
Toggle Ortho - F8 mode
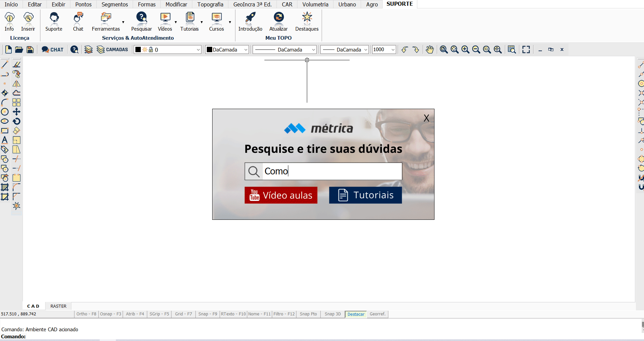pyautogui.click(x=86, y=314)
